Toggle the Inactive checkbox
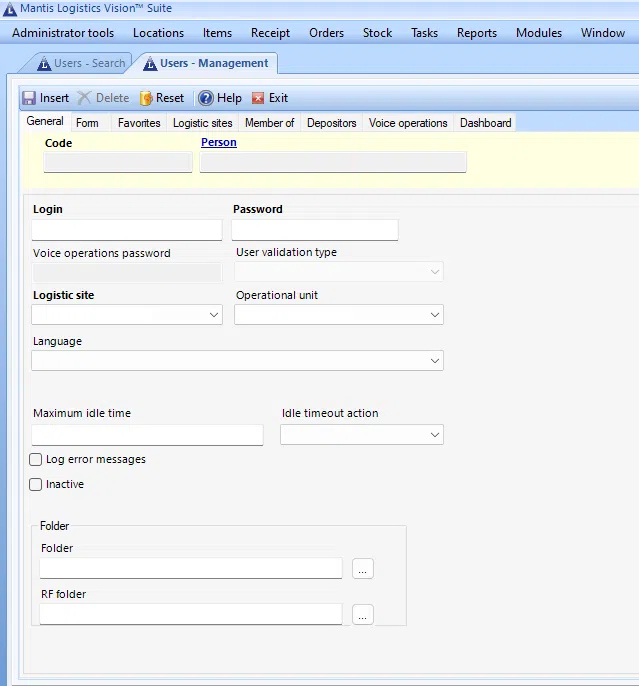639x686 pixels. (x=36, y=485)
